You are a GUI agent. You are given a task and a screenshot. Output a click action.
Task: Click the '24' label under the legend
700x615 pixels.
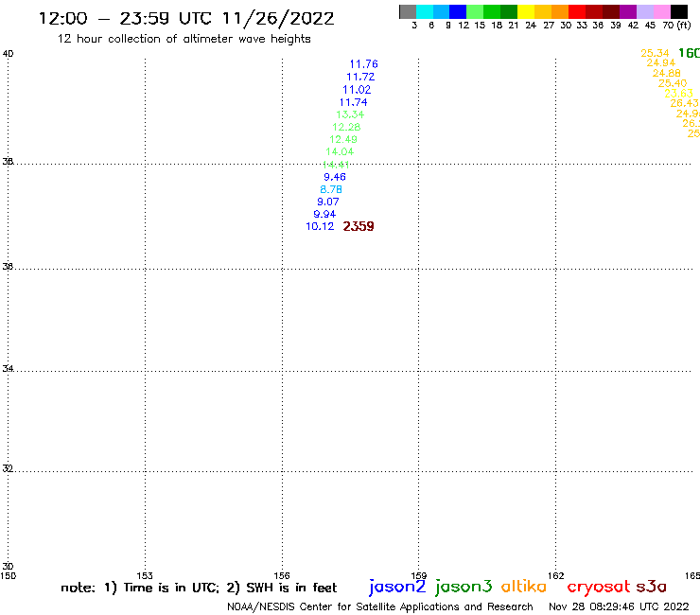[531, 26]
